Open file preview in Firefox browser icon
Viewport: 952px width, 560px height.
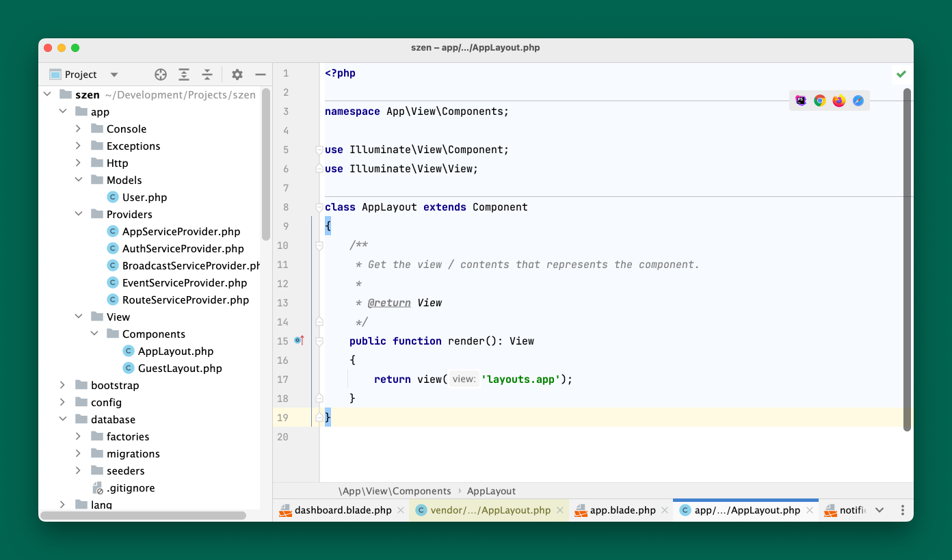pos(838,101)
